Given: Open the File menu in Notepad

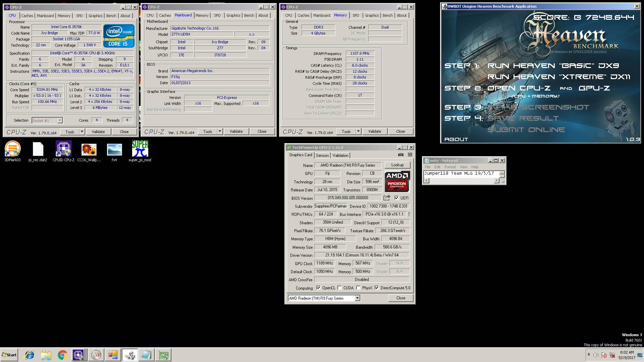Looking at the screenshot, I should pyautogui.click(x=428, y=167).
